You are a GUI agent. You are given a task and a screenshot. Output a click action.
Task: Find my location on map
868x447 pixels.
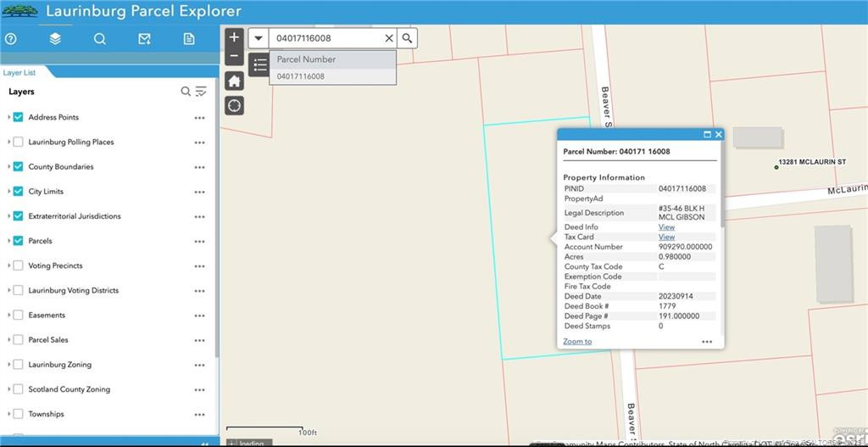point(234,105)
